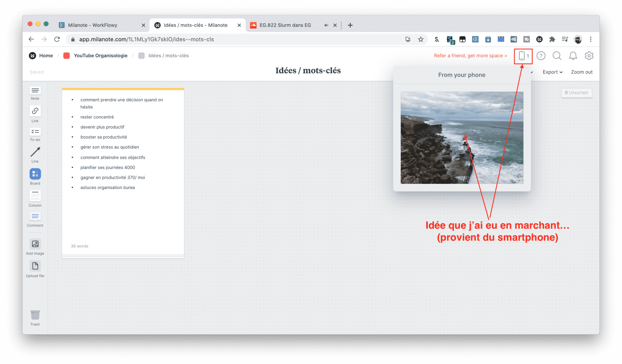The height and width of the screenshot is (364, 622).
Task: Click Refer a friend, get more space link
Action: click(x=470, y=56)
